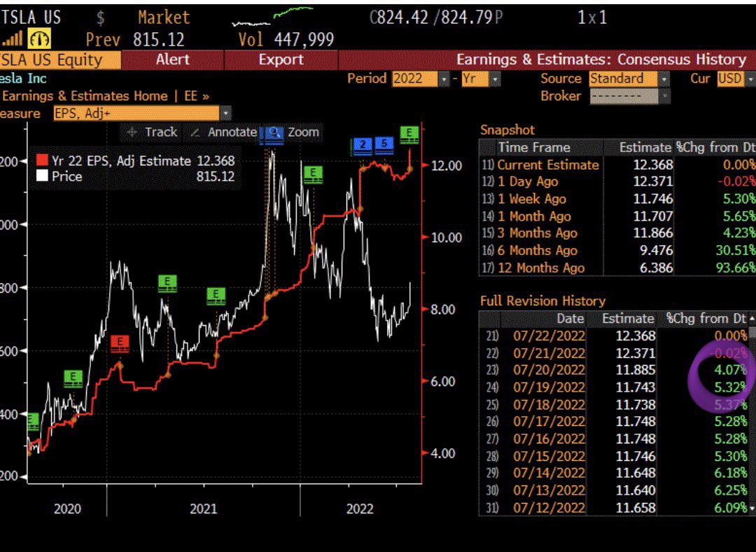The width and height of the screenshot is (756, 552).
Task: Select the 6 Months Ago row
Action: coord(617,250)
